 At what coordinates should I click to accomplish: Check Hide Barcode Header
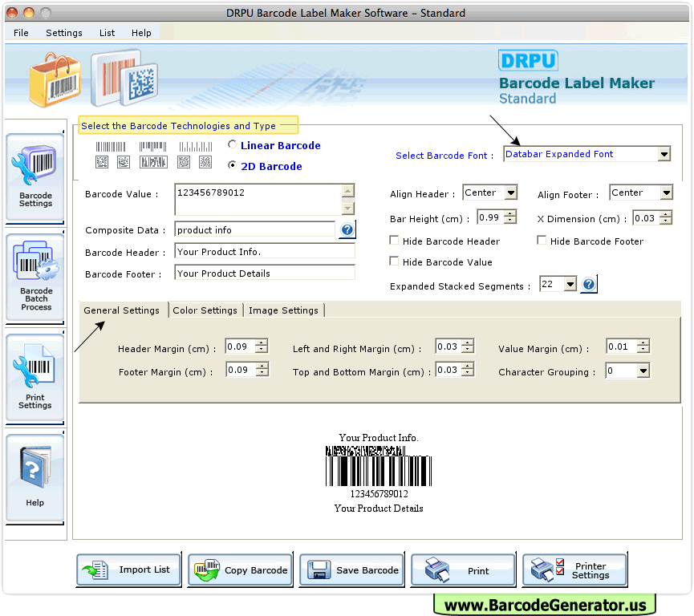394,240
